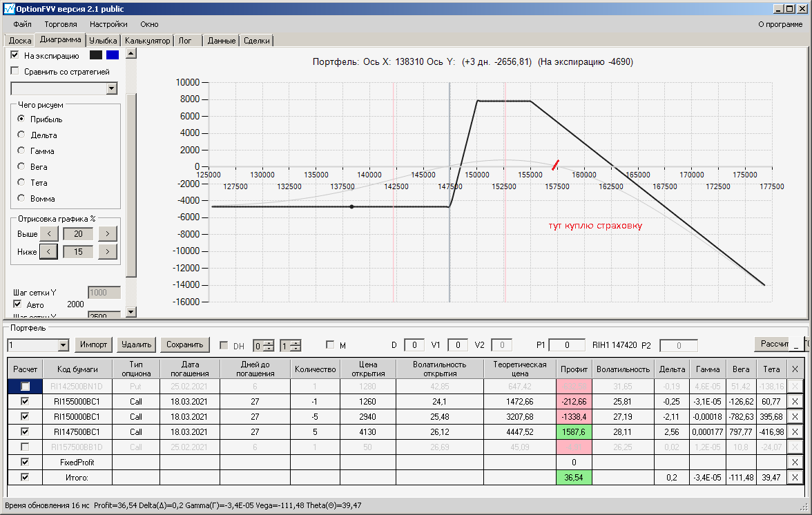Click the Итого profit cell 36,54
The image size is (812, 515).
574,477
